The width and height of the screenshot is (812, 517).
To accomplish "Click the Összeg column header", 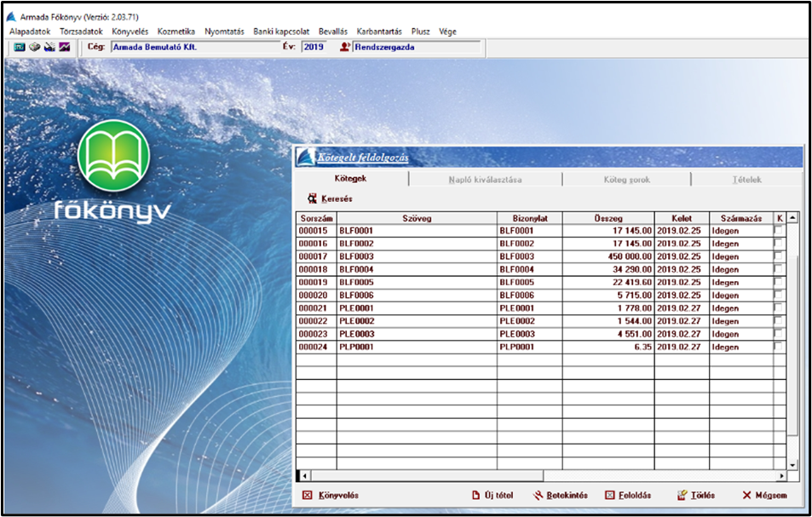I will (x=608, y=218).
